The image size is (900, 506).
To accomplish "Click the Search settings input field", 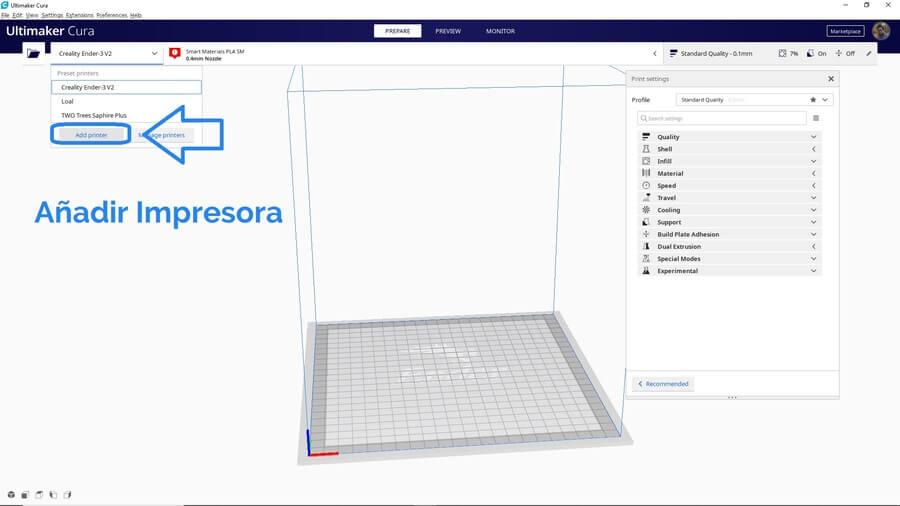I will point(721,118).
